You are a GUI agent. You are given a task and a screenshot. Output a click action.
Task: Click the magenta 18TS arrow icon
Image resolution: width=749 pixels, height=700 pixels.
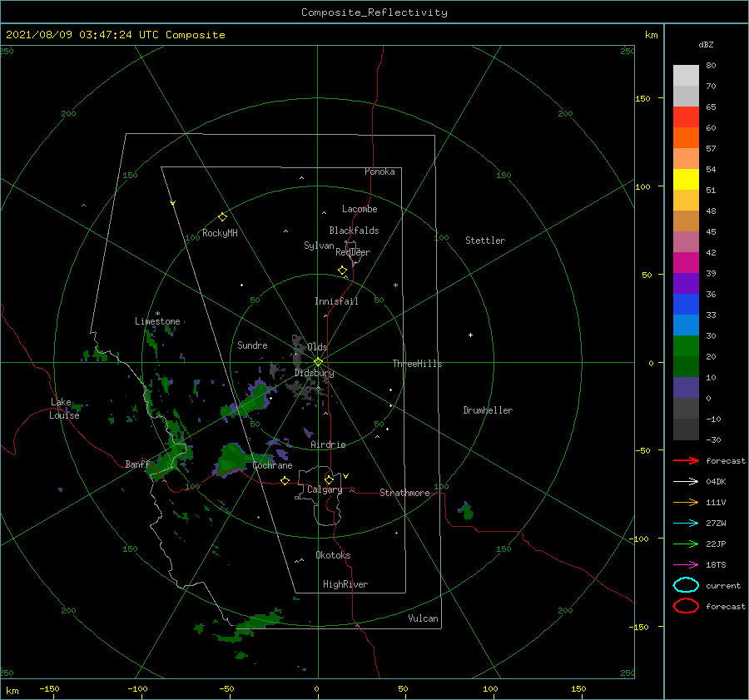point(686,565)
